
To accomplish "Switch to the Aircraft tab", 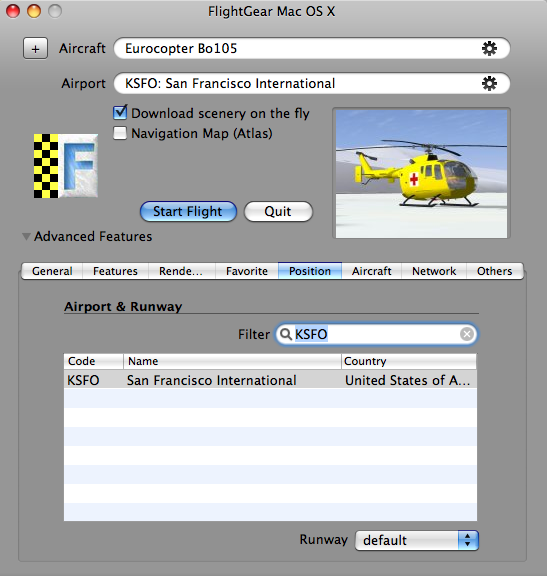I will [x=371, y=271].
